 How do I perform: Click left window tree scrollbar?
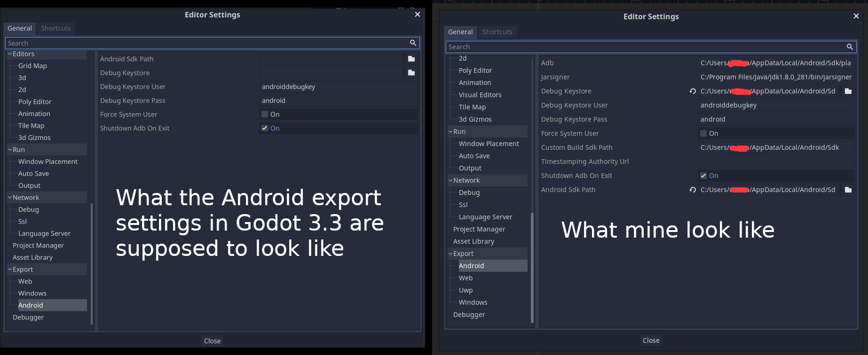point(91,264)
